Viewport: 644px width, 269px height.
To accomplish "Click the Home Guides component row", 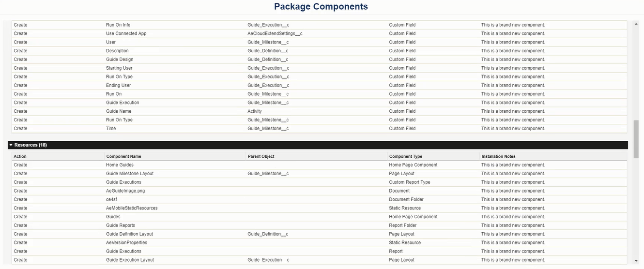I will pos(320,165).
